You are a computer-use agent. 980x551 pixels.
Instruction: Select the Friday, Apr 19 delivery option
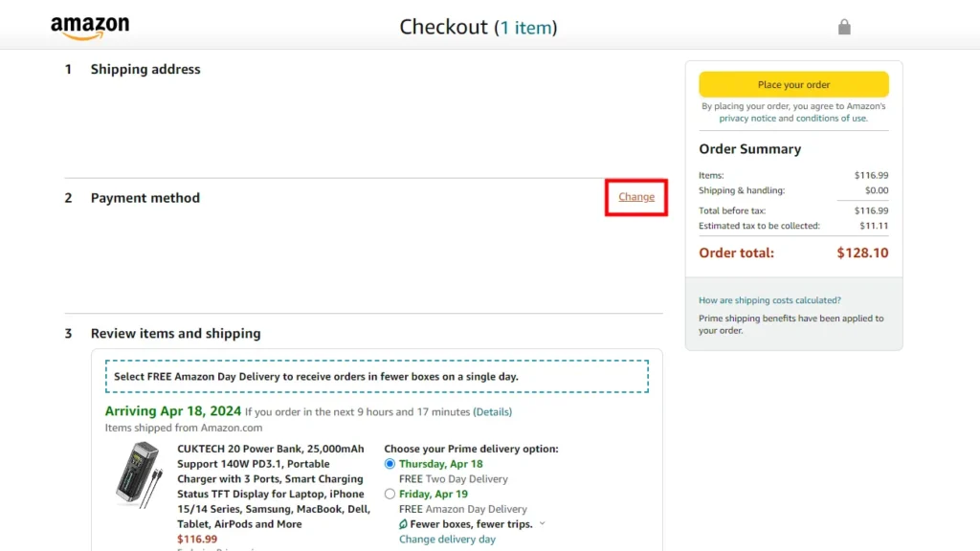[x=390, y=494]
